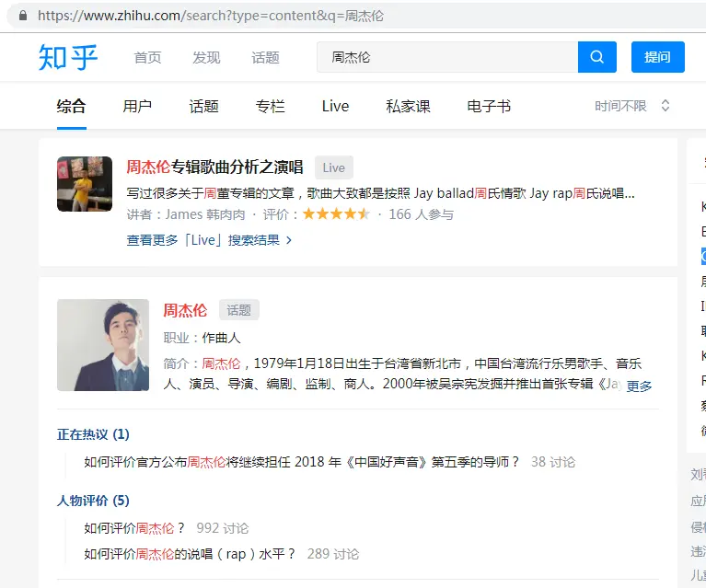Image resolution: width=706 pixels, height=588 pixels.
Task: Open question about 周杰伦的说唱（rap）水平
Action: [190, 554]
